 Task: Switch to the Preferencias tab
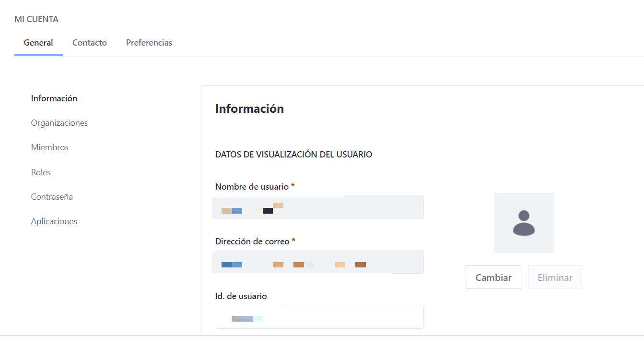tap(149, 42)
